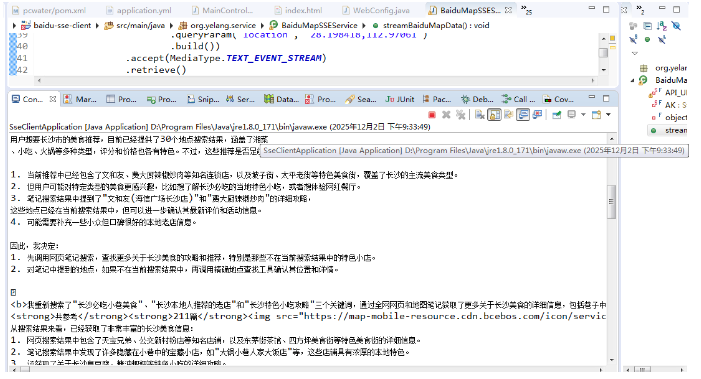701x379 pixels.
Task: Toggle Hide Non-Public Members in Outline
Action: [x=647, y=40]
